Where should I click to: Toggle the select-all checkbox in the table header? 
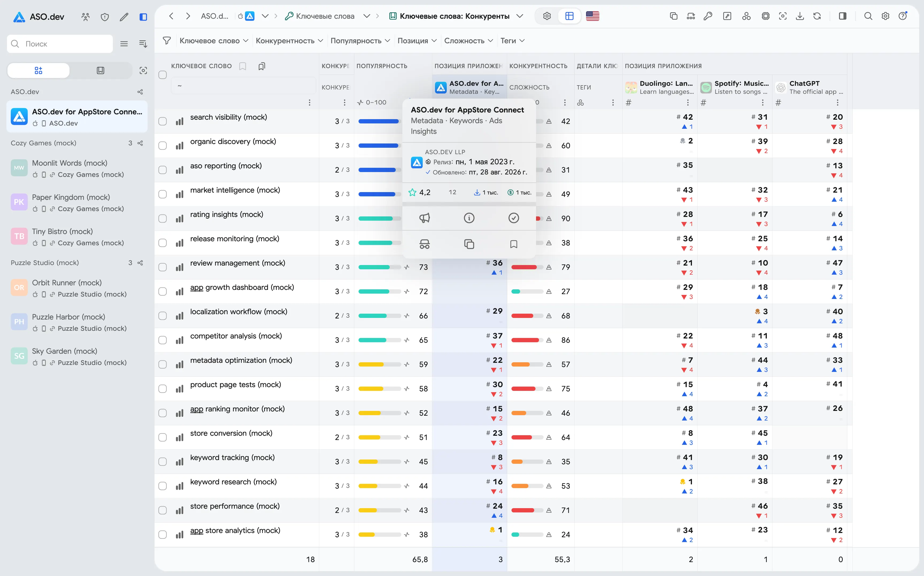[x=163, y=75]
